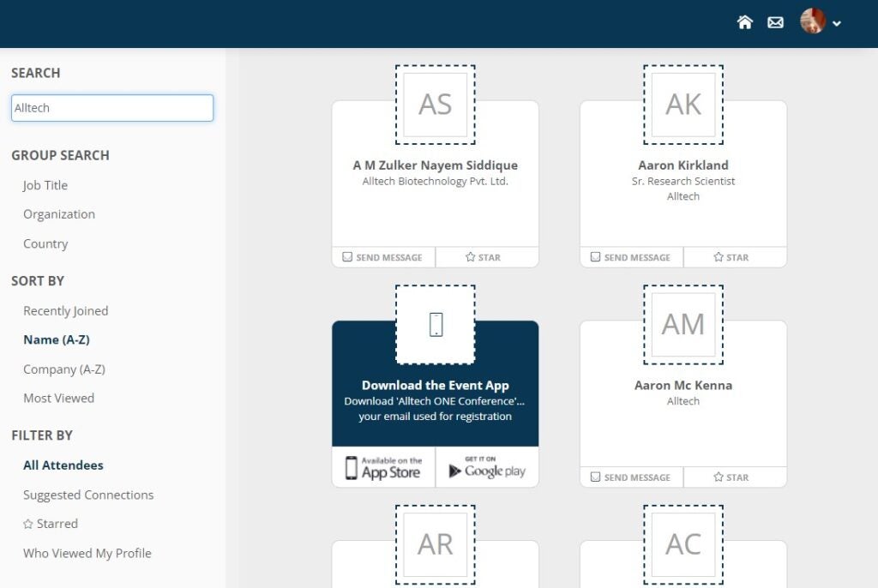Viewport: 878px width, 588px height.
Task: Filter by Suggested Connections
Action: pos(88,495)
